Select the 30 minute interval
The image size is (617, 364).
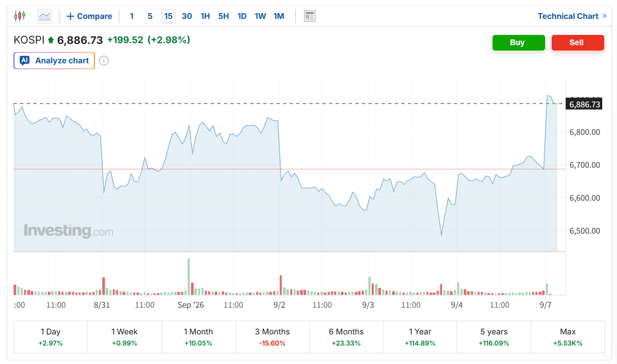[x=187, y=16]
